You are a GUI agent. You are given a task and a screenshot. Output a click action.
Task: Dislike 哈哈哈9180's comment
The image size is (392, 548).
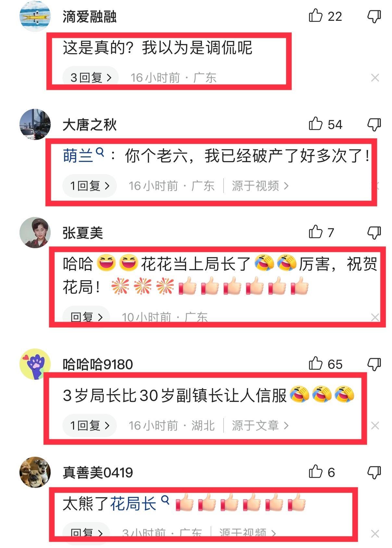click(x=374, y=364)
